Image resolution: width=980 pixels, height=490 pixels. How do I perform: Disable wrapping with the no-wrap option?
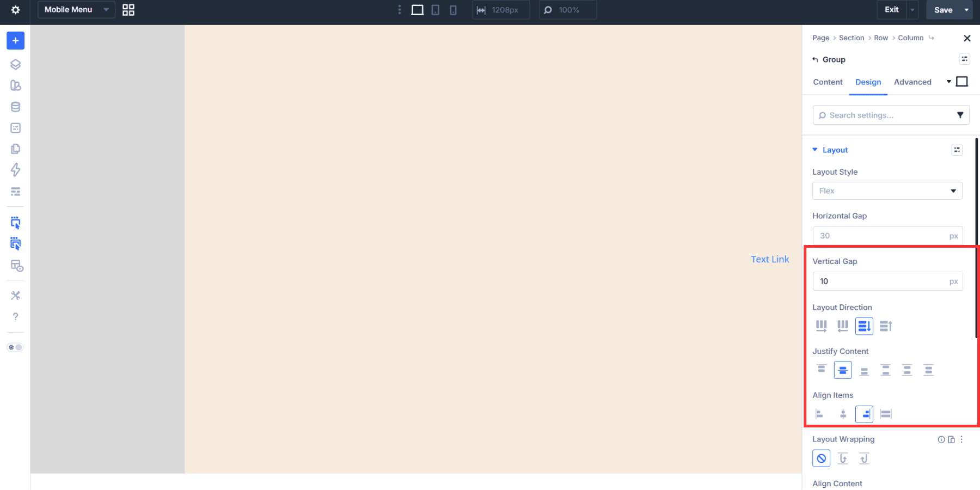tap(820, 458)
